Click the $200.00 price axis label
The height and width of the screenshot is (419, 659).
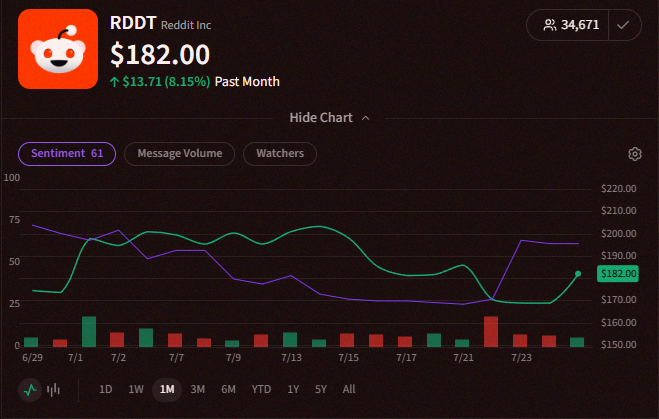tap(619, 234)
